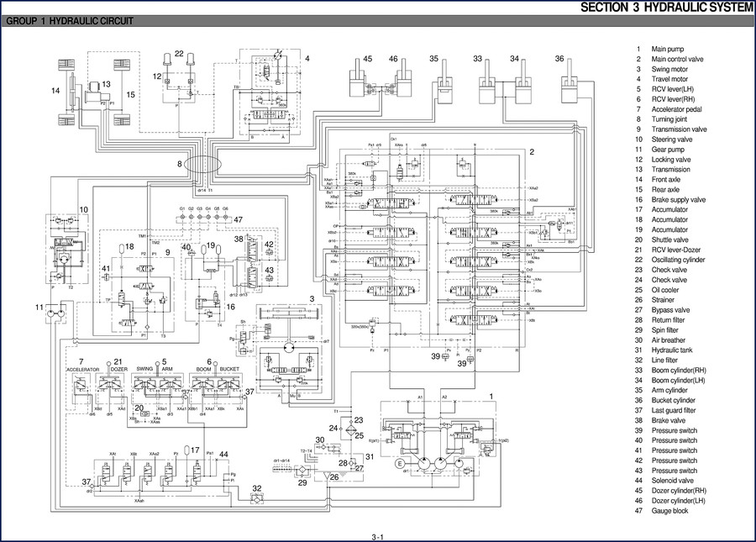The width and height of the screenshot is (756, 542).
Task: Select 'Bypass valve' legend entry
Action: click(670, 310)
